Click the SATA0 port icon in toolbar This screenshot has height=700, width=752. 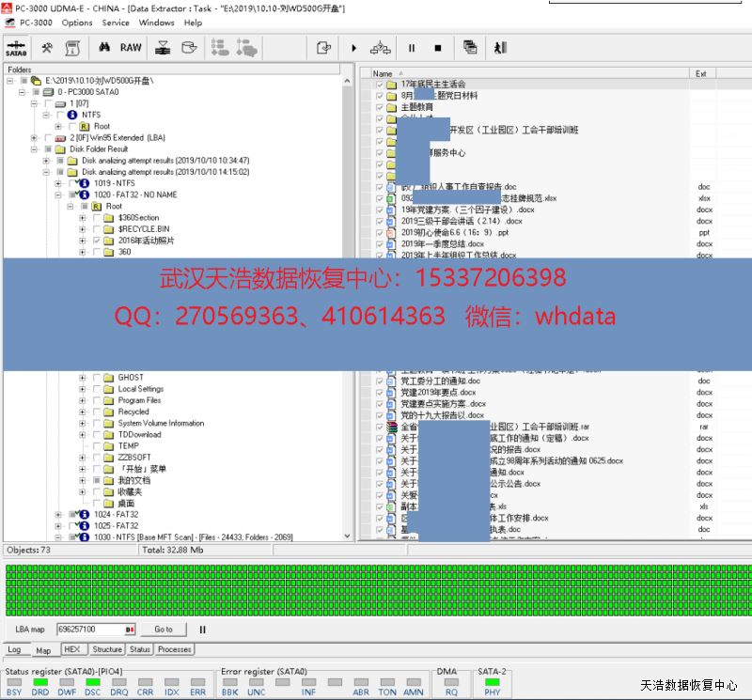16,48
